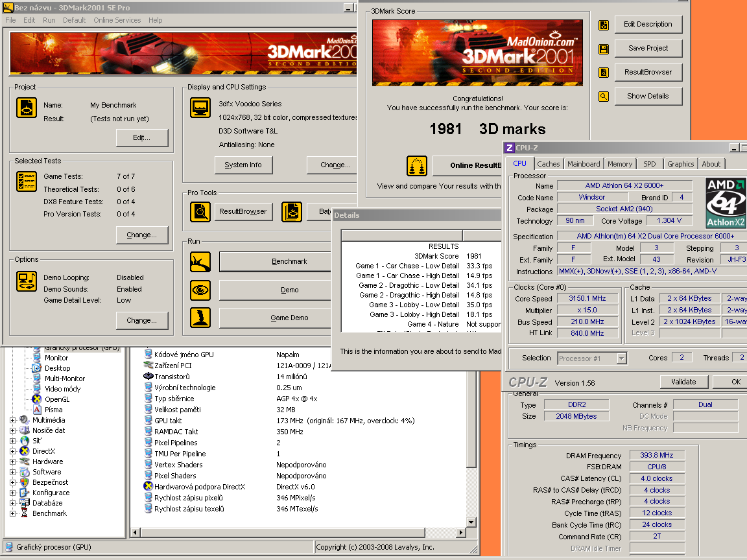Click the Transistorů chip icon

click(x=148, y=376)
